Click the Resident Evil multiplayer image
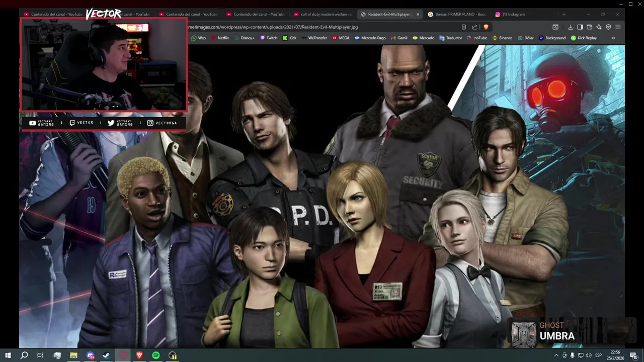Screen dimensions: 644x362 [x=322, y=197]
